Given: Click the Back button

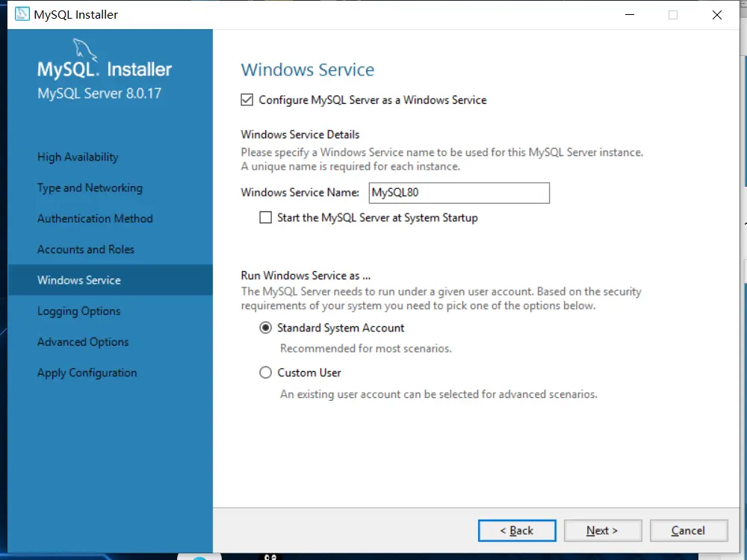Looking at the screenshot, I should [517, 530].
